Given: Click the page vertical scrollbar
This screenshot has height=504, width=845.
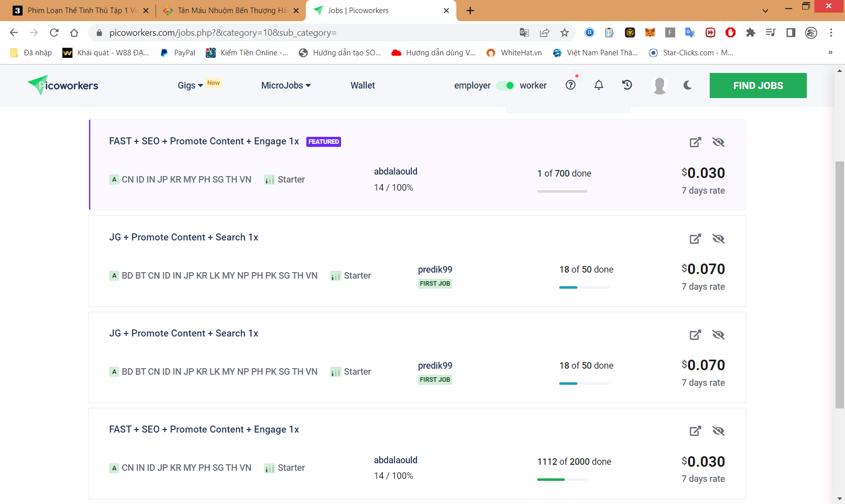Looking at the screenshot, I should click(839, 285).
